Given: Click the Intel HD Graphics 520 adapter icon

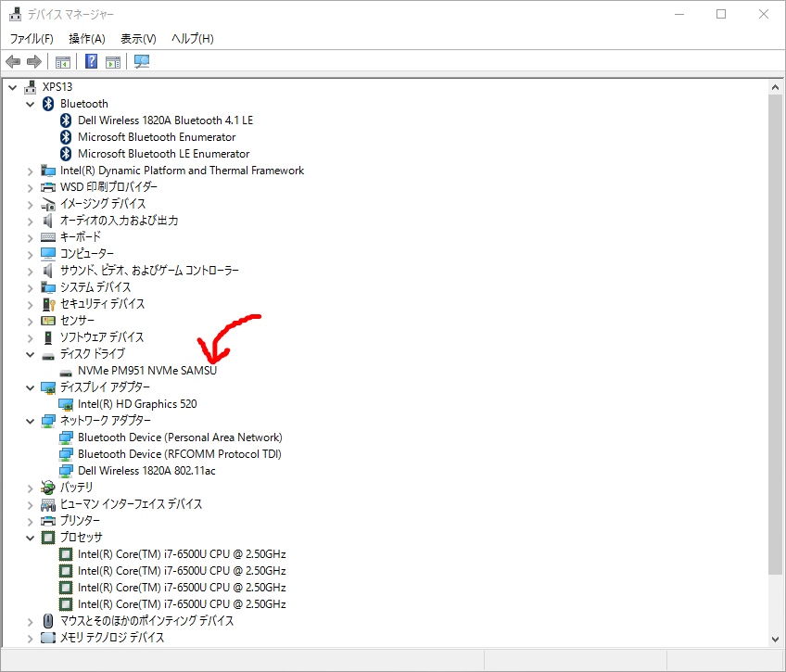Looking at the screenshot, I should (x=66, y=404).
